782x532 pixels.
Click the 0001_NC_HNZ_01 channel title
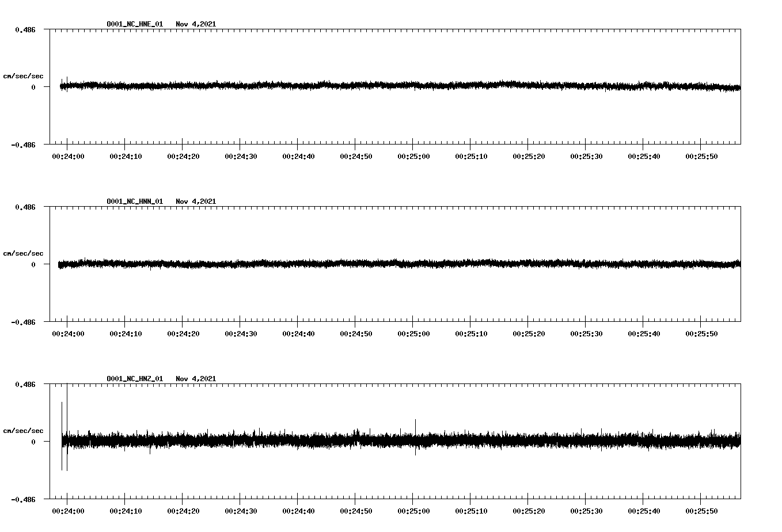(x=135, y=379)
